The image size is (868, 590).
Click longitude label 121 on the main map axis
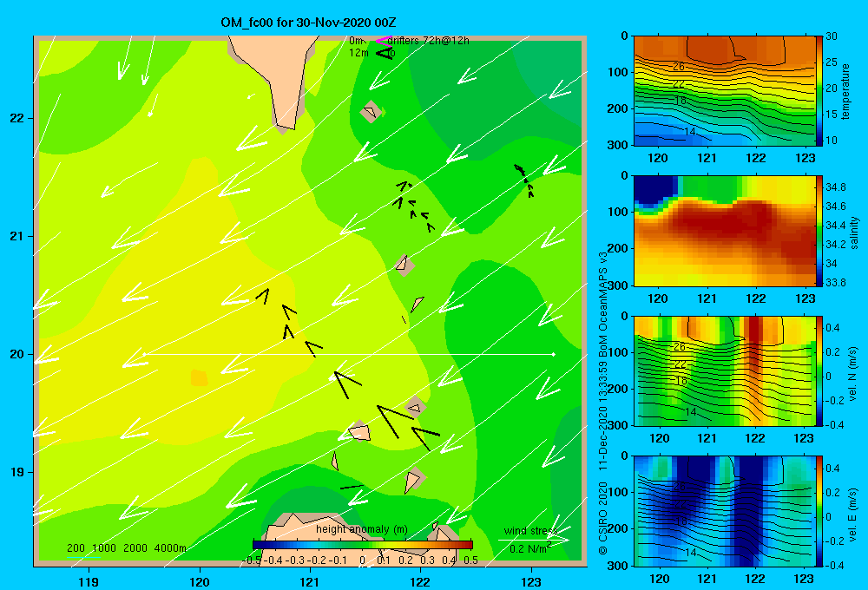[x=310, y=581]
